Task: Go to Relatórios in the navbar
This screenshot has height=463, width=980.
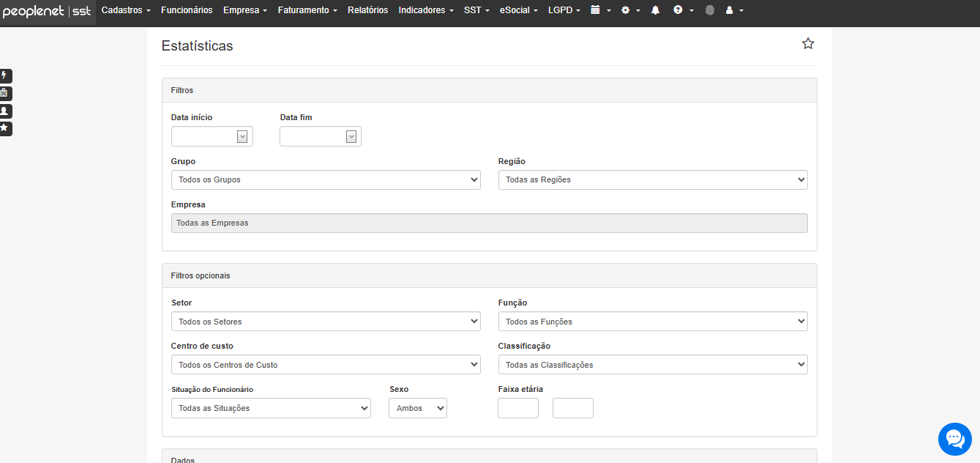Action: point(368,10)
